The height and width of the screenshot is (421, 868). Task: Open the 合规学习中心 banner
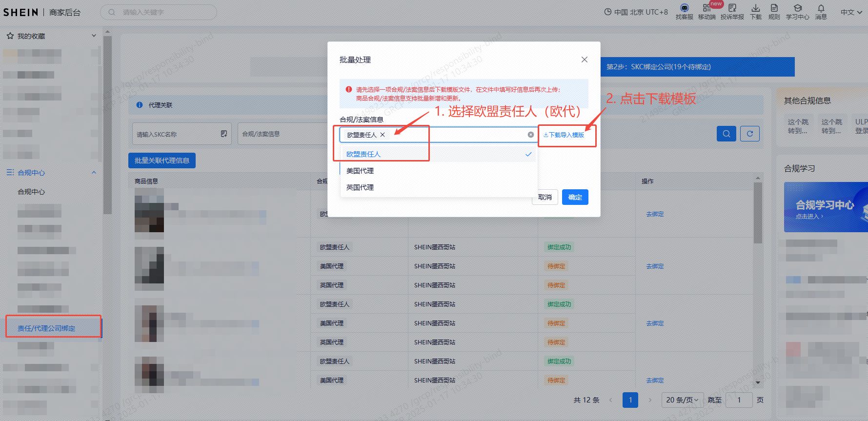tap(826, 207)
